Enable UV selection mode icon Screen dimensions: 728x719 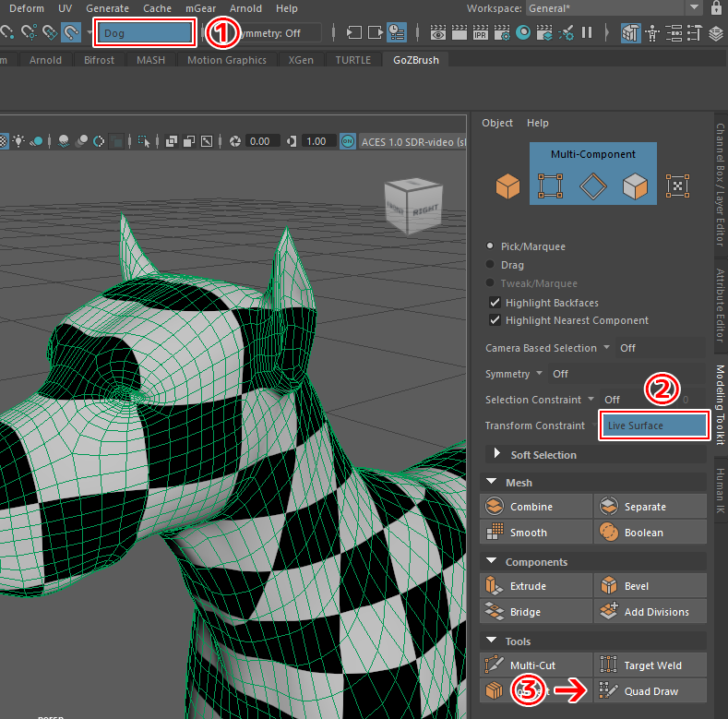coord(678,186)
